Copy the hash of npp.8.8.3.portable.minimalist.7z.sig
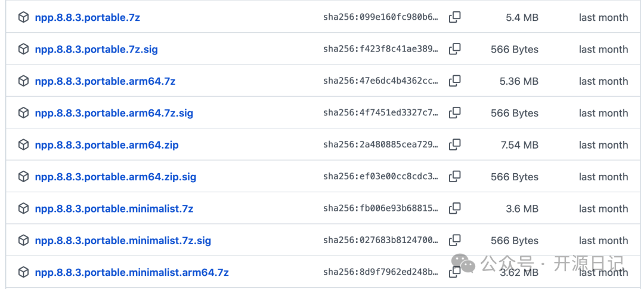The image size is (644, 289). (x=454, y=240)
